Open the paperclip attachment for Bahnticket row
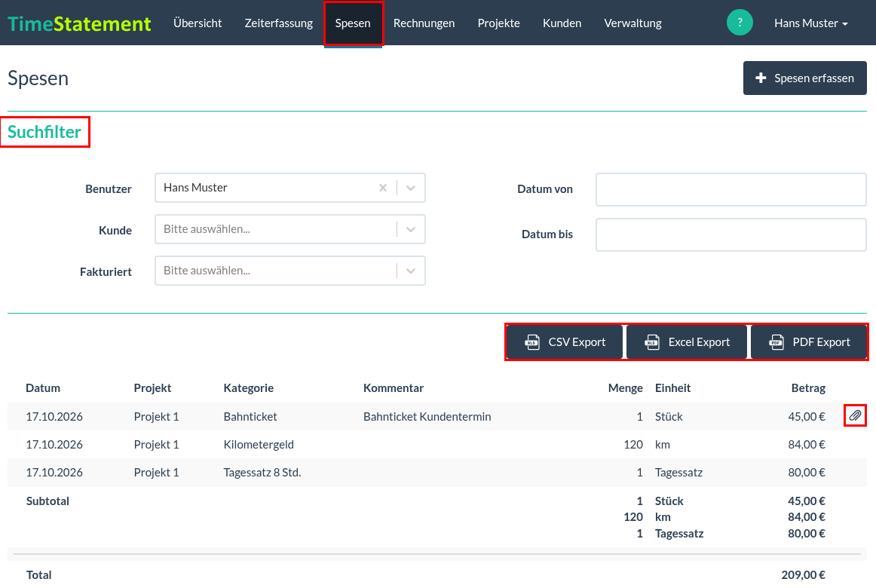This screenshot has height=588, width=876. tap(855, 415)
